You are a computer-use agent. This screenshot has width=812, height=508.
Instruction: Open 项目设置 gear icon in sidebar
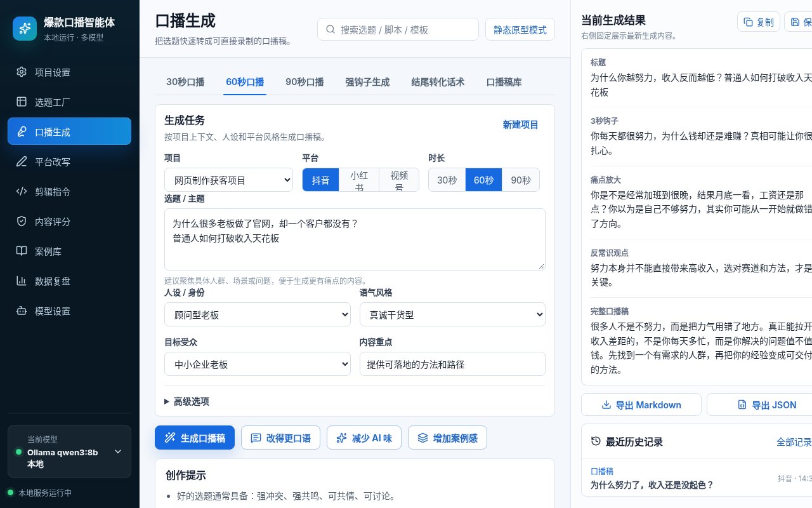coord(22,72)
